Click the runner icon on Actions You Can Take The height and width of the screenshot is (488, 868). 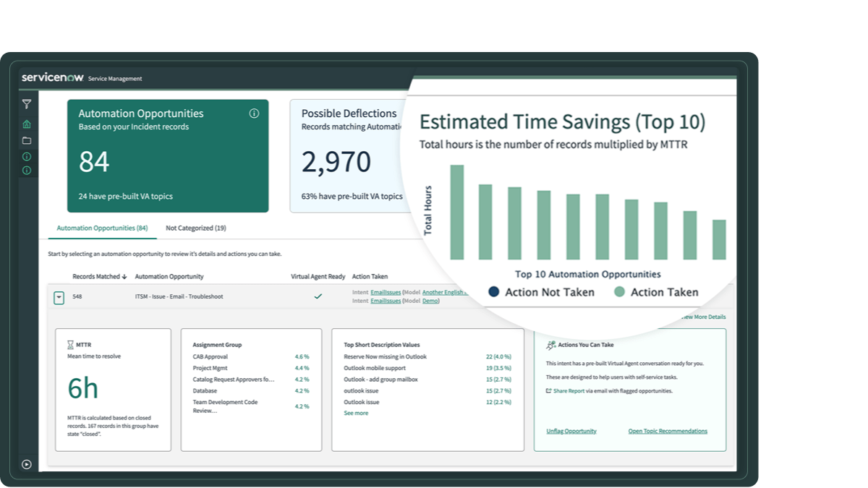click(x=552, y=344)
